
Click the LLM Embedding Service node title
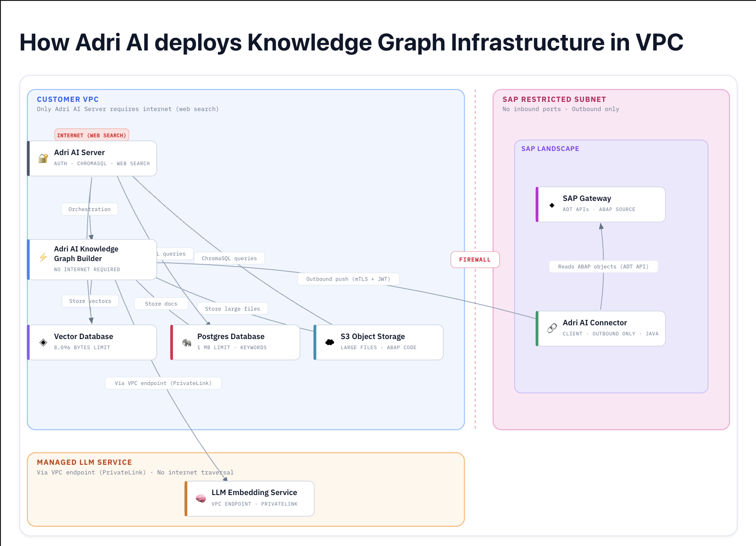coord(254,492)
